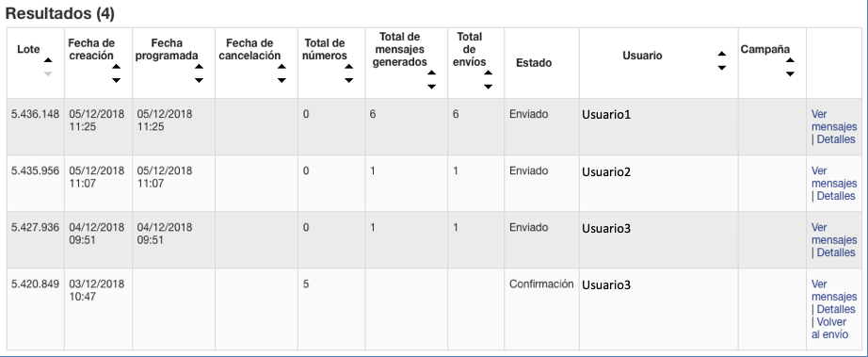View messages of lote 5.435.956
This screenshot has height=357, width=868.
(834, 177)
